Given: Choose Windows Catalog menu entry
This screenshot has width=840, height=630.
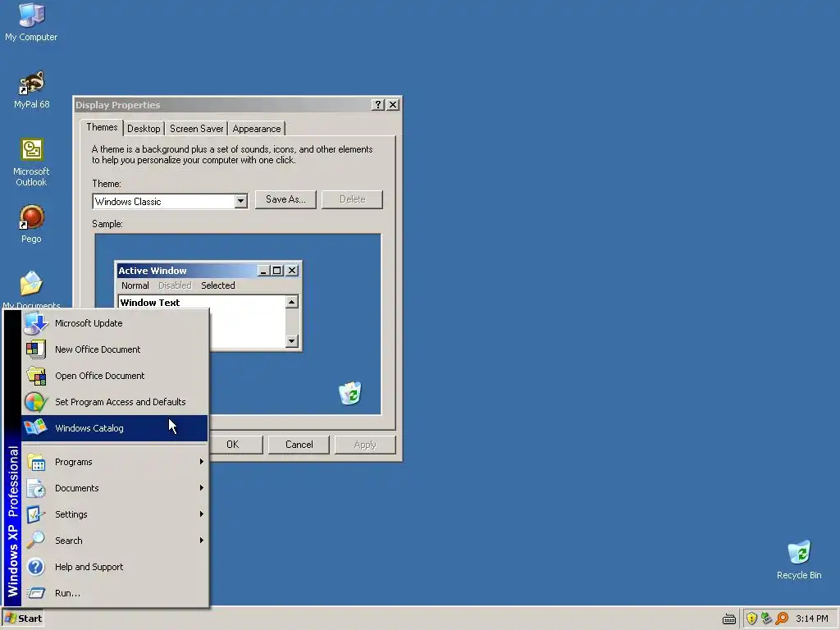Looking at the screenshot, I should [115, 428].
